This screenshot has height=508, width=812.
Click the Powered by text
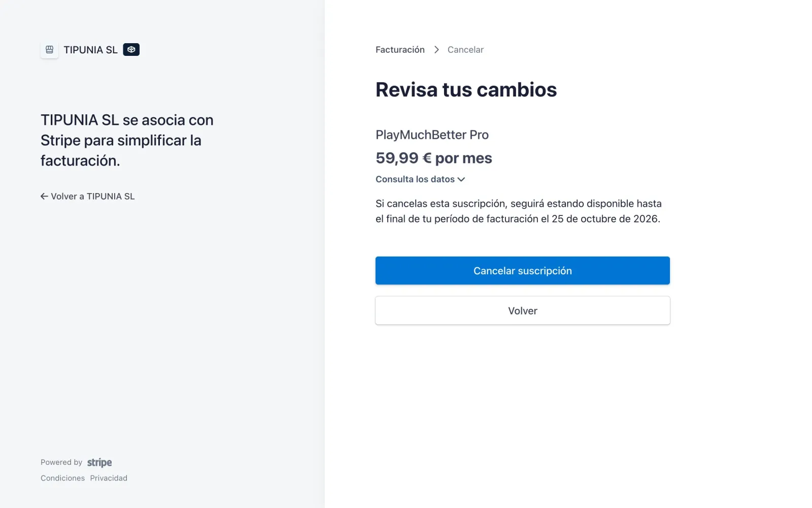tap(61, 462)
